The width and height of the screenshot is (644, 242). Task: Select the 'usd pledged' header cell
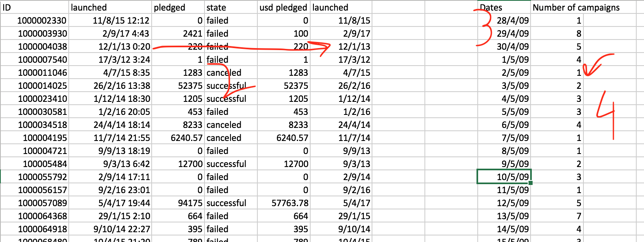[x=284, y=7]
